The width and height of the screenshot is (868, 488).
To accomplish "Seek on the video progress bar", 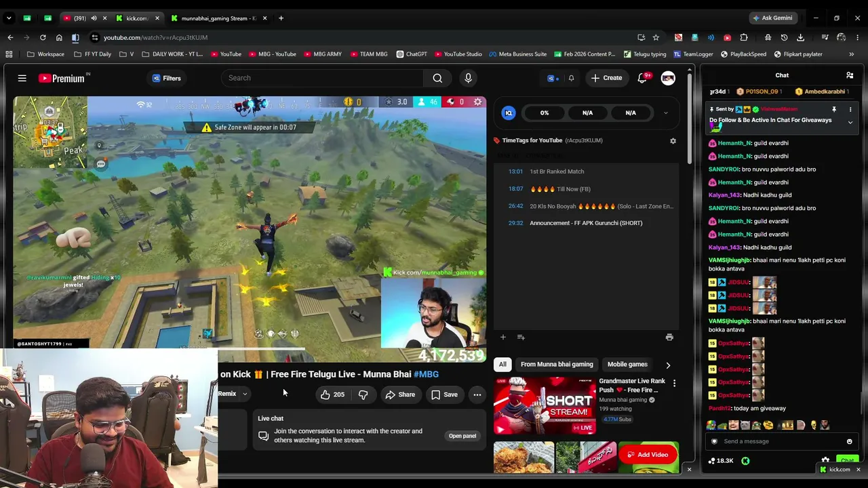I will tap(250, 350).
